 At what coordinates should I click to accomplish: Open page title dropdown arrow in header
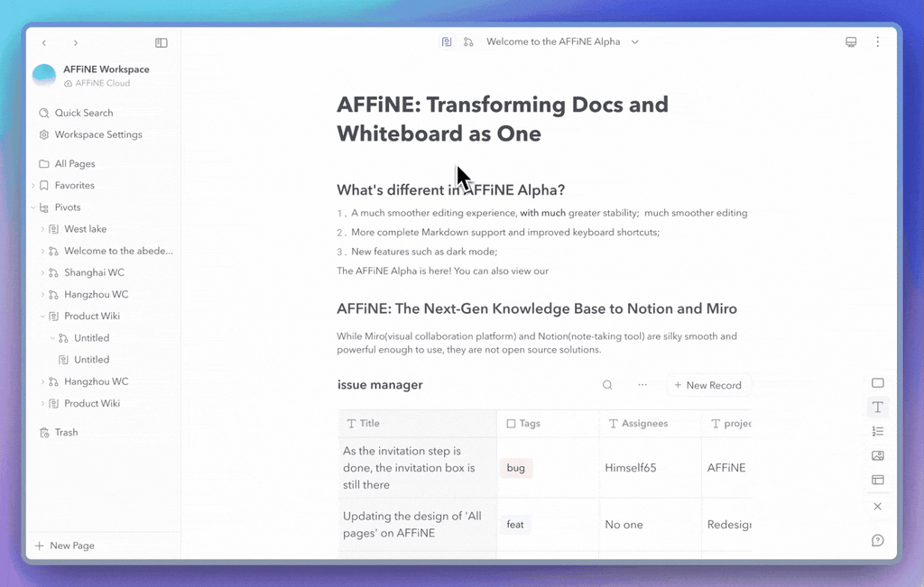[635, 41]
